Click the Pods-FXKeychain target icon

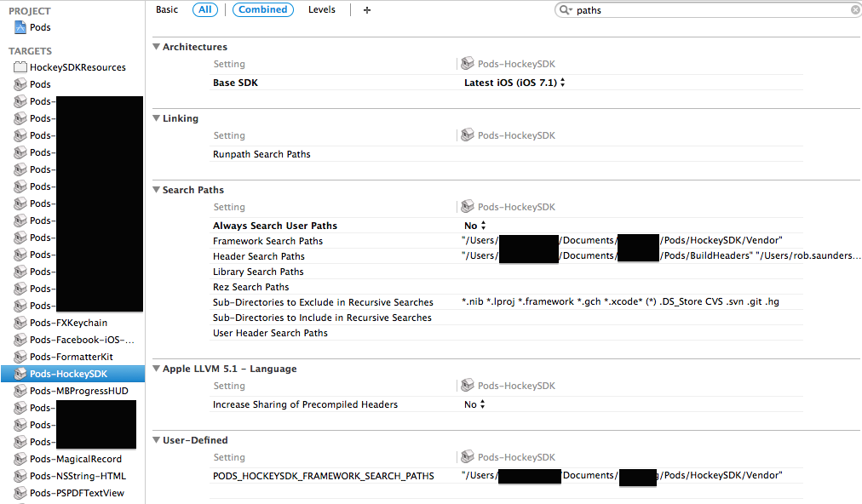pyautogui.click(x=20, y=323)
